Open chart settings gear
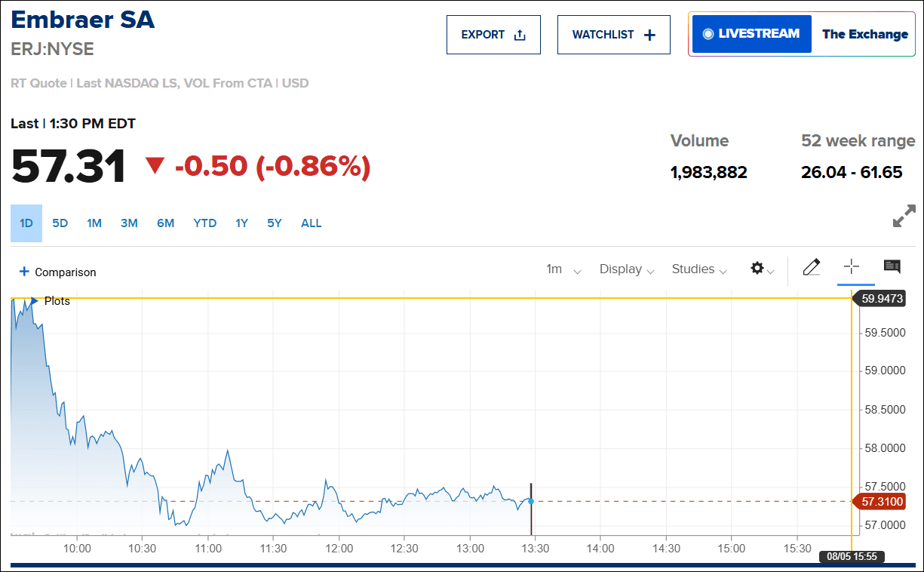This screenshot has height=572, width=924. tap(761, 269)
